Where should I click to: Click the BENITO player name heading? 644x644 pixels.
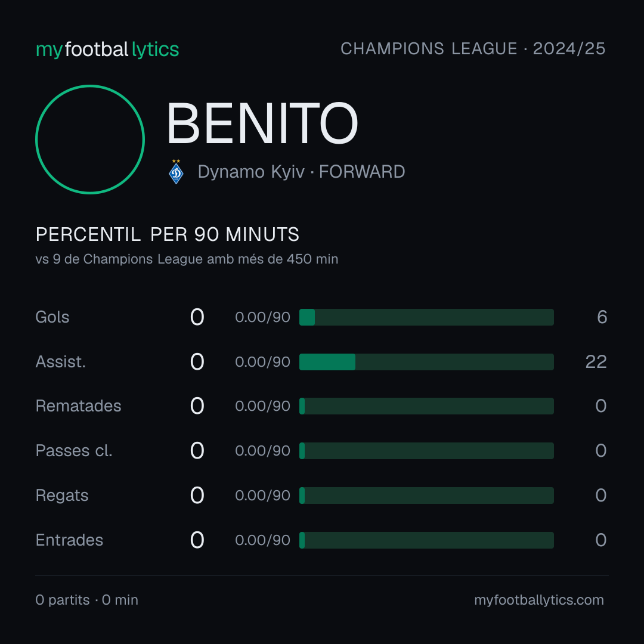(262, 123)
